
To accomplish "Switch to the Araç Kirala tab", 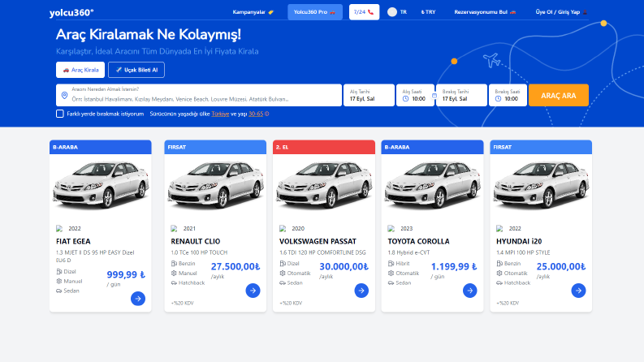I will click(x=80, y=70).
